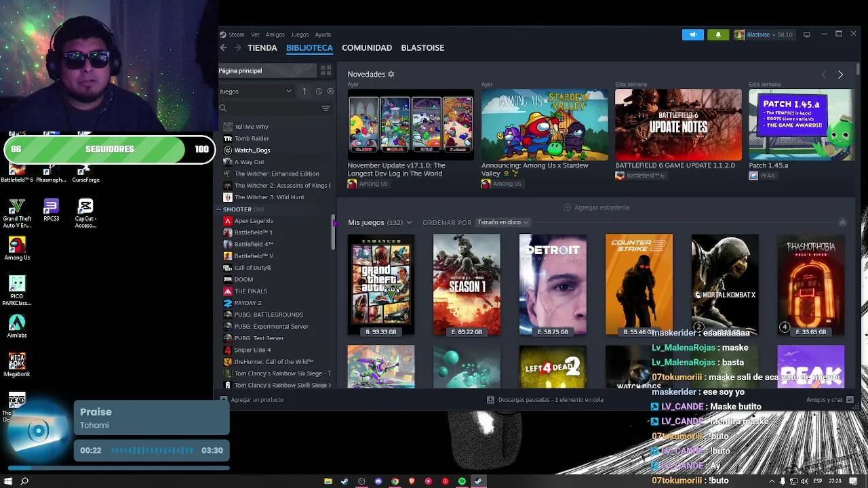Click the blue announcements megaphone button
Image resolution: width=868 pixels, height=488 pixels.
[x=692, y=35]
